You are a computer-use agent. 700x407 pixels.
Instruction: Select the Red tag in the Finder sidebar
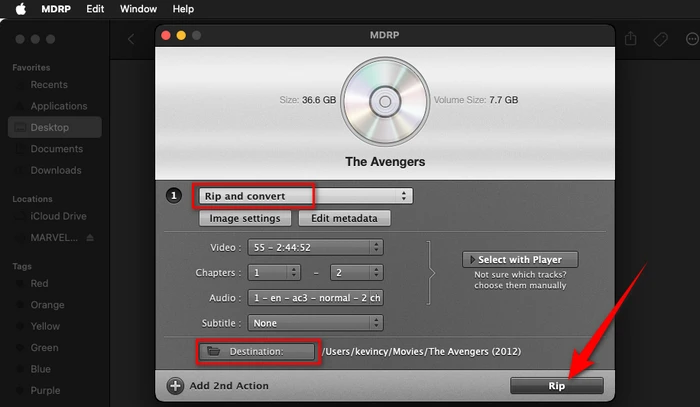click(x=54, y=284)
